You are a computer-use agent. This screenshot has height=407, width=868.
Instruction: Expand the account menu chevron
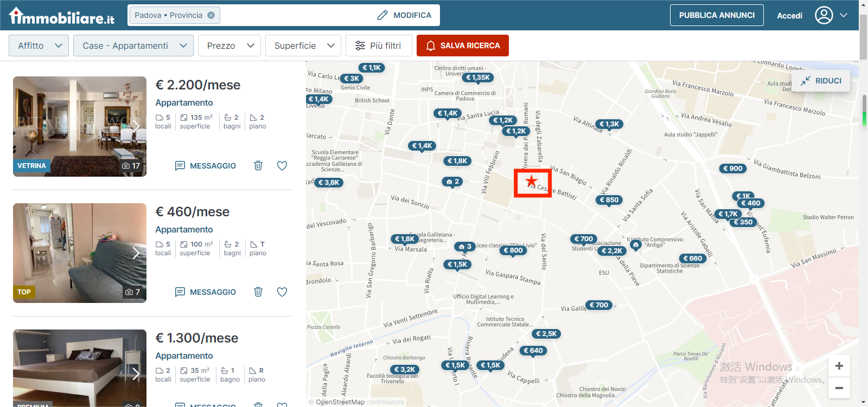(x=844, y=15)
